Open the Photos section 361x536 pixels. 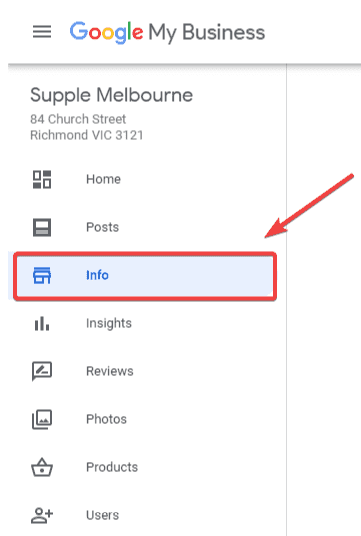pyautogui.click(x=147, y=419)
